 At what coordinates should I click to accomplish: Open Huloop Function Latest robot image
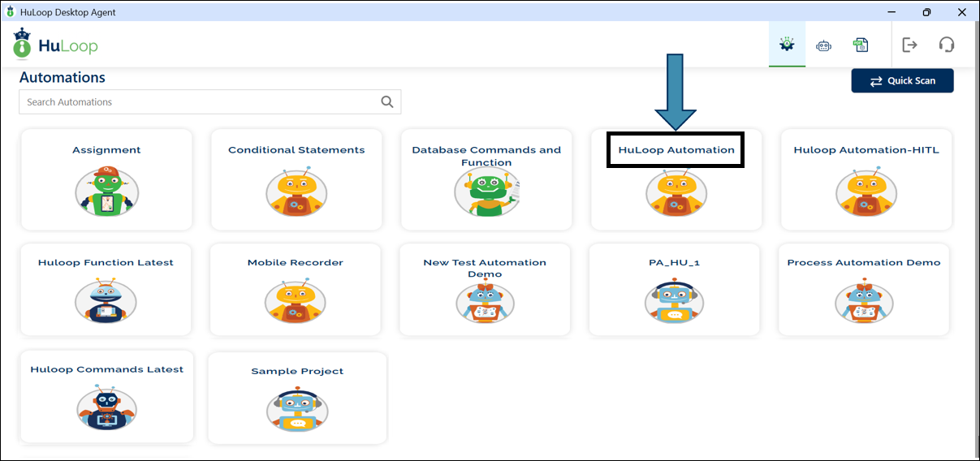coord(106,301)
